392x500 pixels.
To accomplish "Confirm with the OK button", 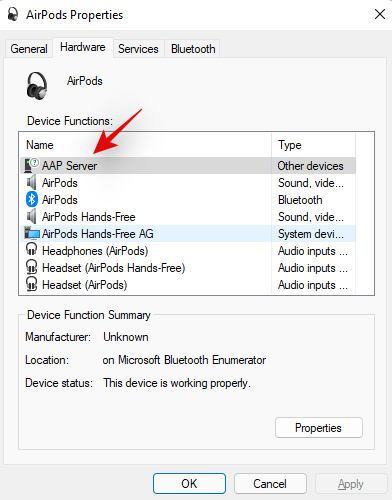I will pos(189,483).
